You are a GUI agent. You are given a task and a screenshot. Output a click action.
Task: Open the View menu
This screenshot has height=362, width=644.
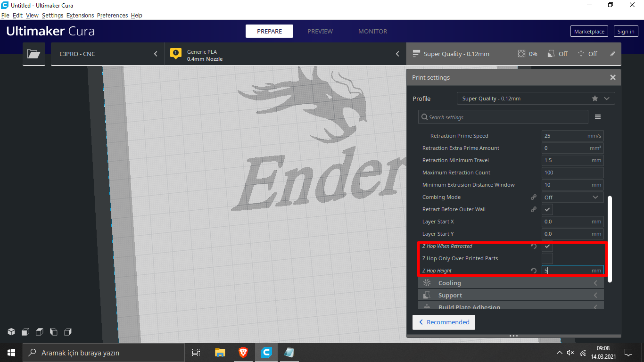pyautogui.click(x=32, y=16)
